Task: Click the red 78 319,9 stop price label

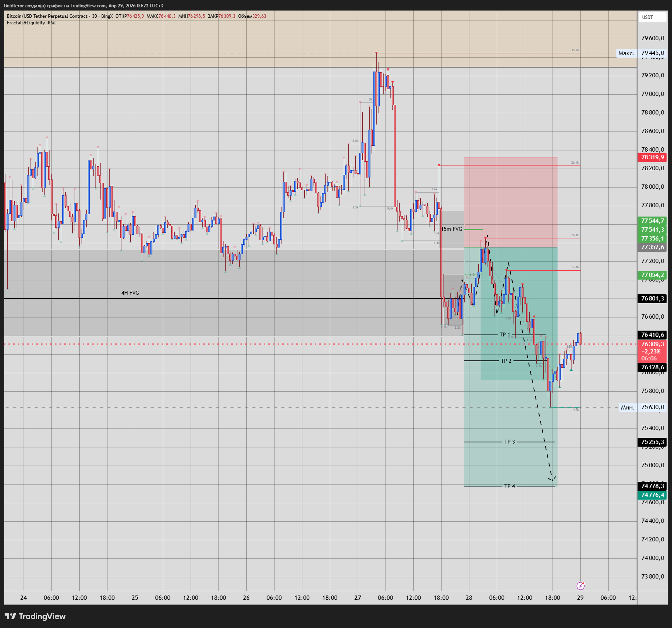Action: (652, 157)
